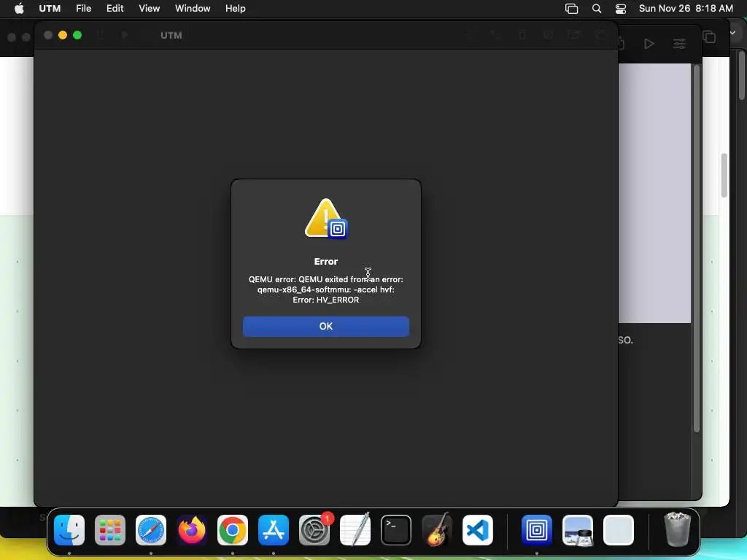Open Control Center in the menu bar
Screen dimensions: 747x560
pyautogui.click(x=621, y=9)
